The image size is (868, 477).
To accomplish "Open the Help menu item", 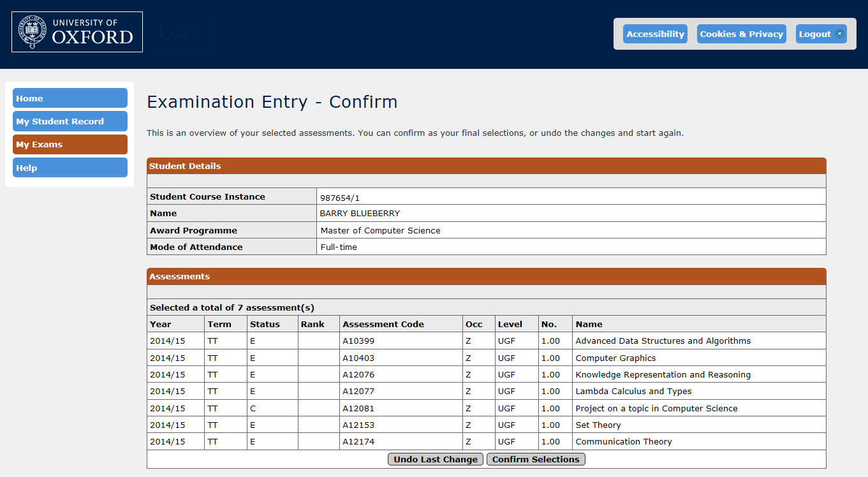I will (70, 168).
